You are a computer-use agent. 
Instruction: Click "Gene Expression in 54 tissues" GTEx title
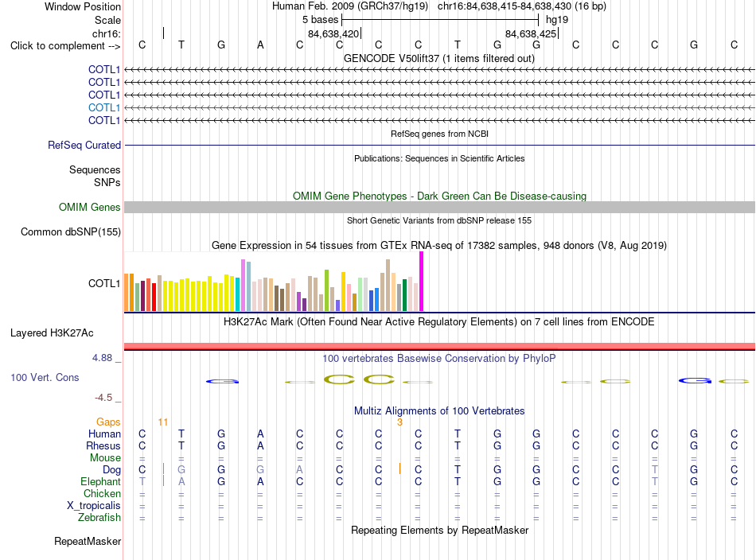click(438, 245)
